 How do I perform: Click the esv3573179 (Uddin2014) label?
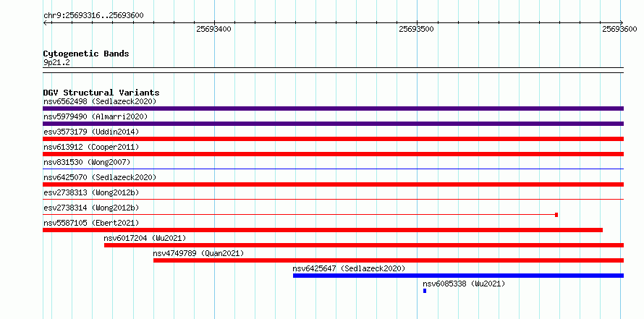point(91,132)
